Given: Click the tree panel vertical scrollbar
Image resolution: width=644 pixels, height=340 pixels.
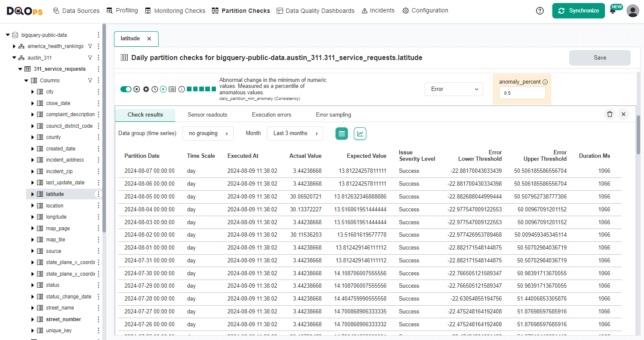Looking at the screenshot, I should point(104,129).
